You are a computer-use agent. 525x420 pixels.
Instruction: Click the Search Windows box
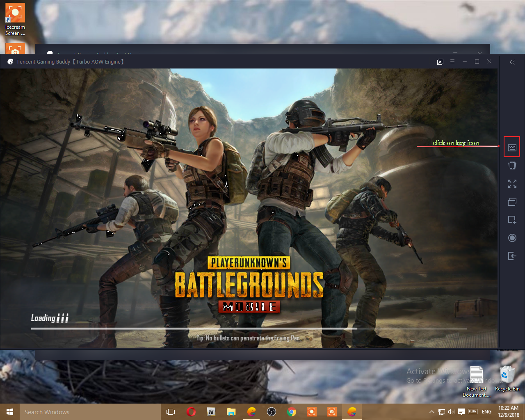[x=90, y=412]
